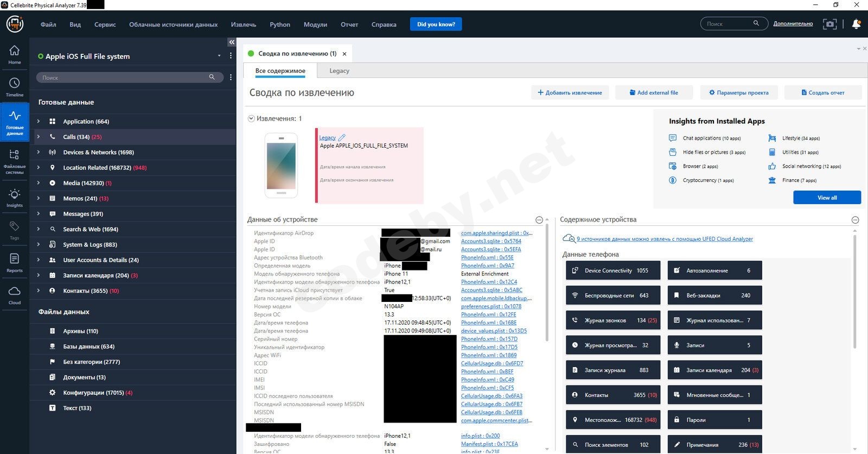The image size is (868, 454).
Task: Collapse the Извлечения: 1 section
Action: [251, 118]
